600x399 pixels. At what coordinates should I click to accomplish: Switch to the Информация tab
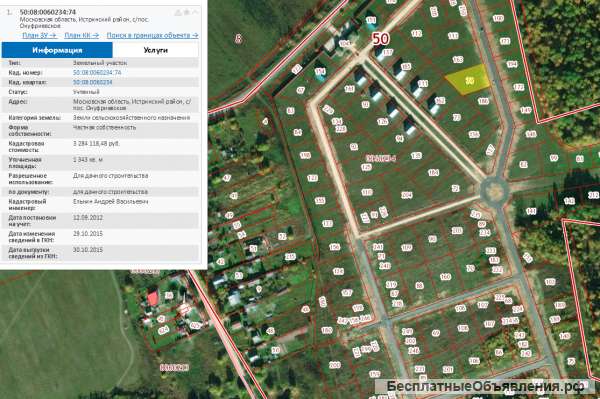click(x=57, y=50)
